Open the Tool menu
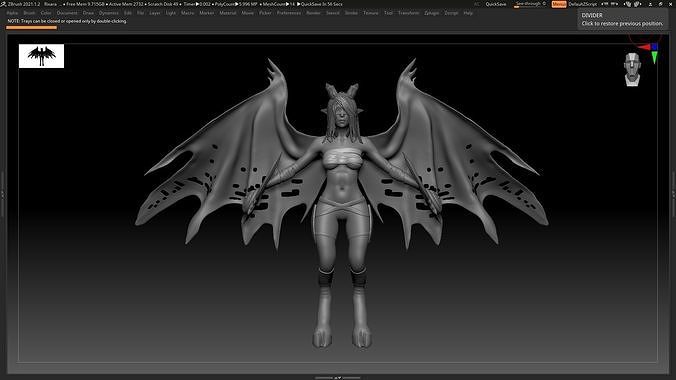Screen dimensions: 676x380 point(388,13)
